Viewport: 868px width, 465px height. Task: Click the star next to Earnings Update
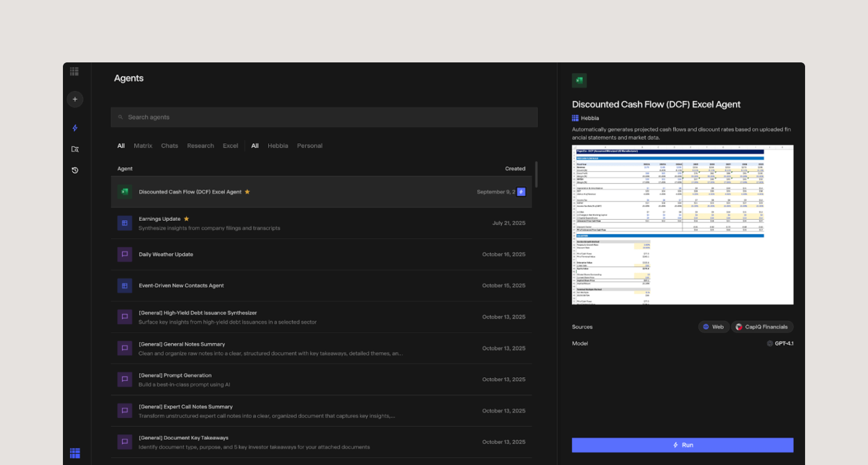(x=187, y=219)
